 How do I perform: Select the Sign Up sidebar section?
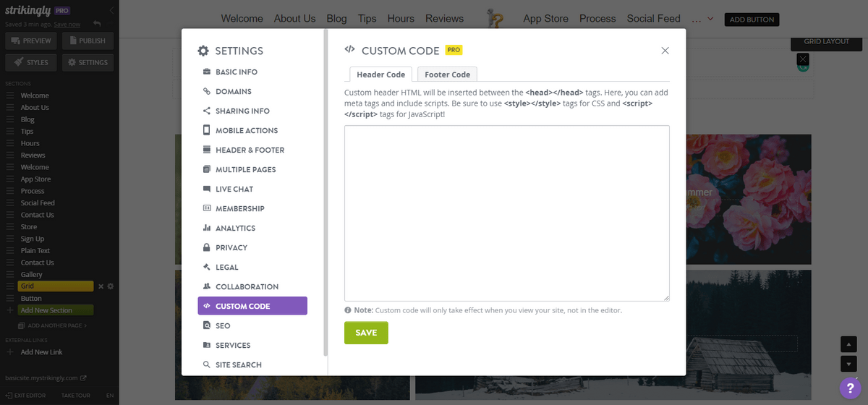[33, 239]
